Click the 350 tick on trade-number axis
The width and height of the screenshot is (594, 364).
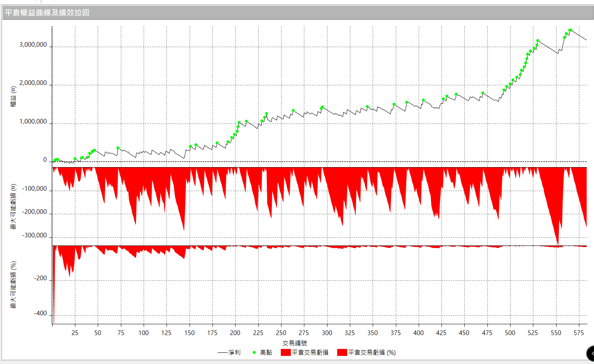pos(373,333)
